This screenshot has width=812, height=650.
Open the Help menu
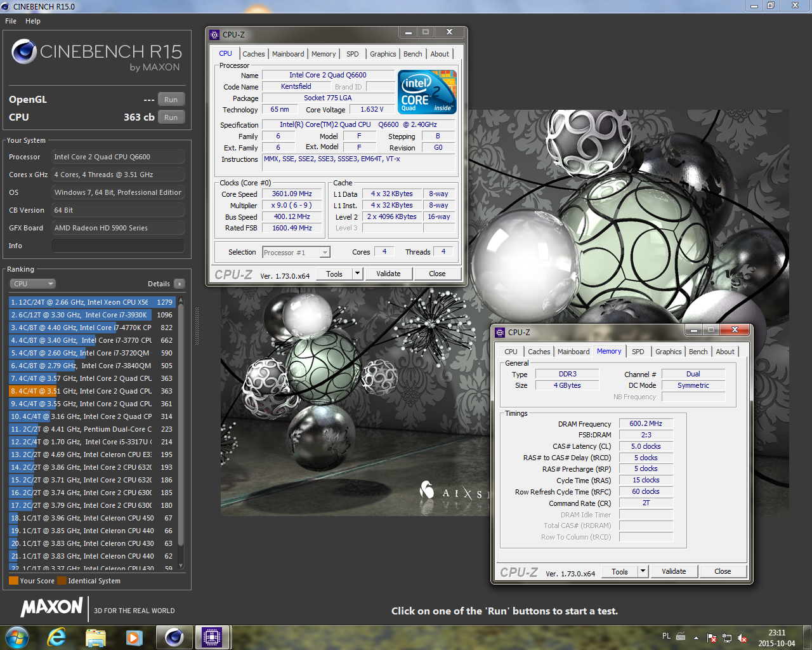click(x=33, y=21)
